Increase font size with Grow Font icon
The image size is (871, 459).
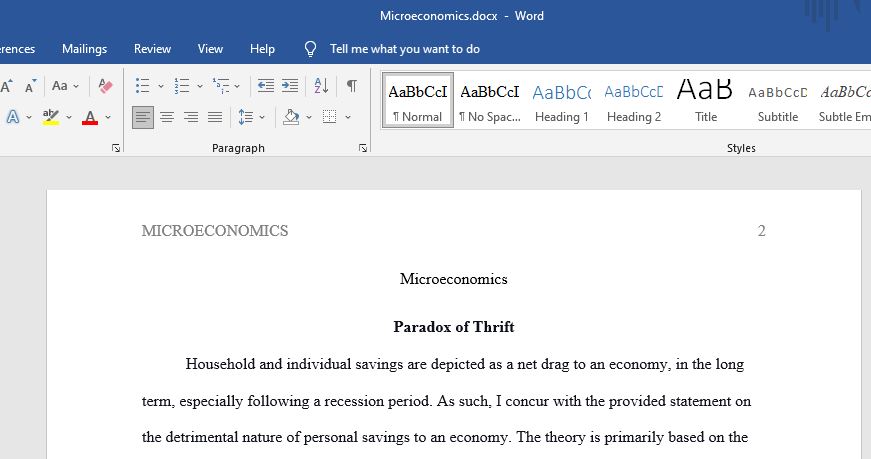pos(6,86)
